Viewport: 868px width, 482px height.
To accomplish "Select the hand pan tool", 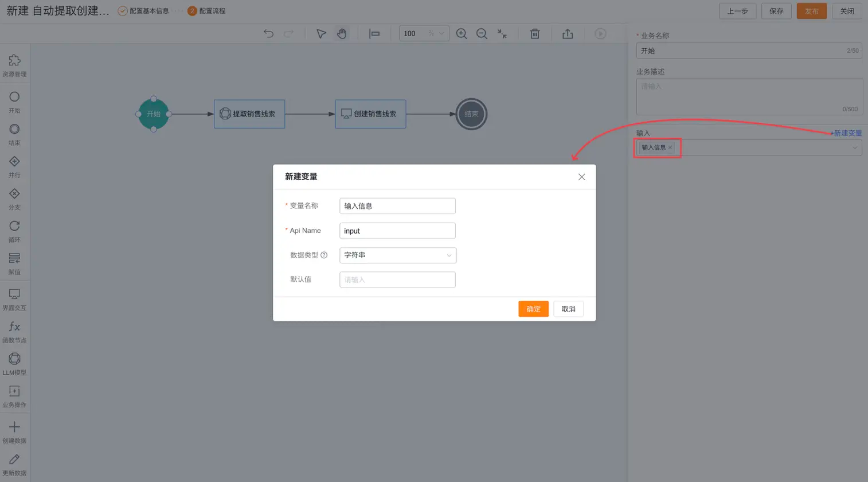I will (x=342, y=34).
